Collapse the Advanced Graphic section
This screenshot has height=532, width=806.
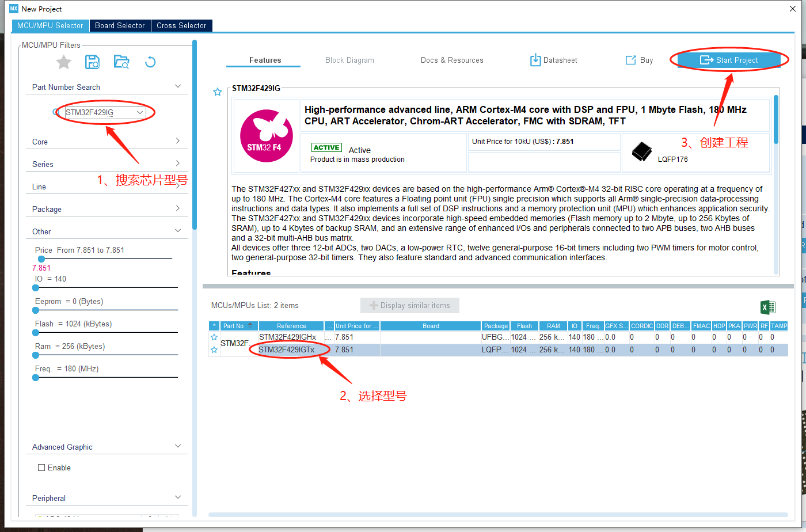[178, 446]
